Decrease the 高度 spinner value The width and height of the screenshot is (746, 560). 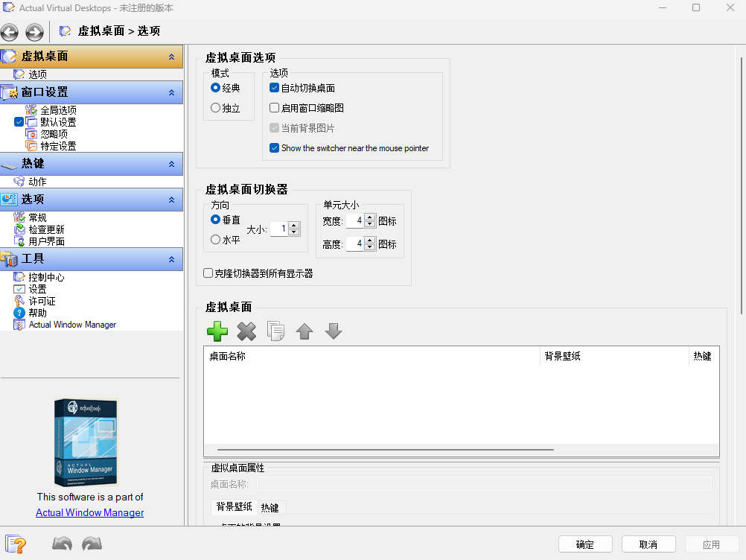[370, 247]
